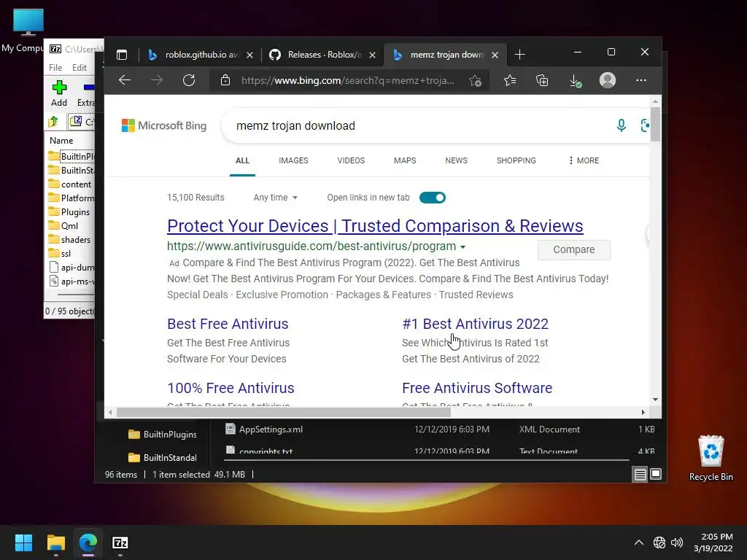The width and height of the screenshot is (747, 560).
Task: Click the visual search camera icon
Action: tap(645, 125)
